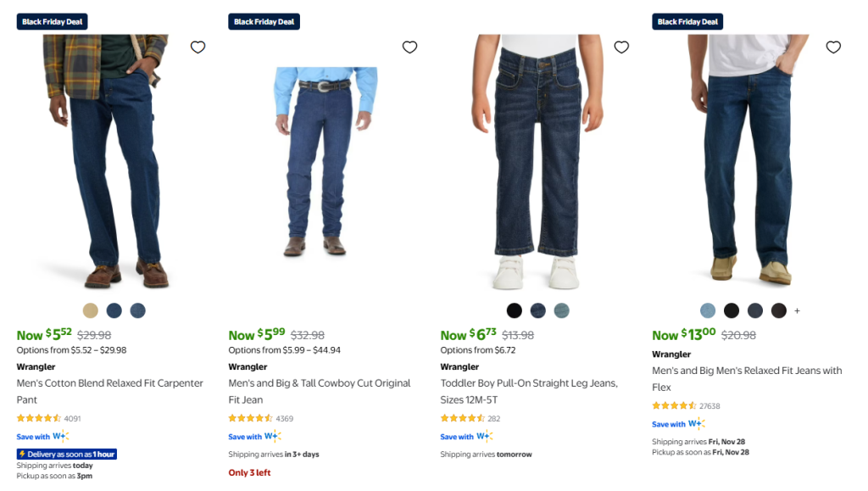Click Save with W+ under Cowboy Cut Jean
The height and width of the screenshot is (491, 868).
point(254,437)
